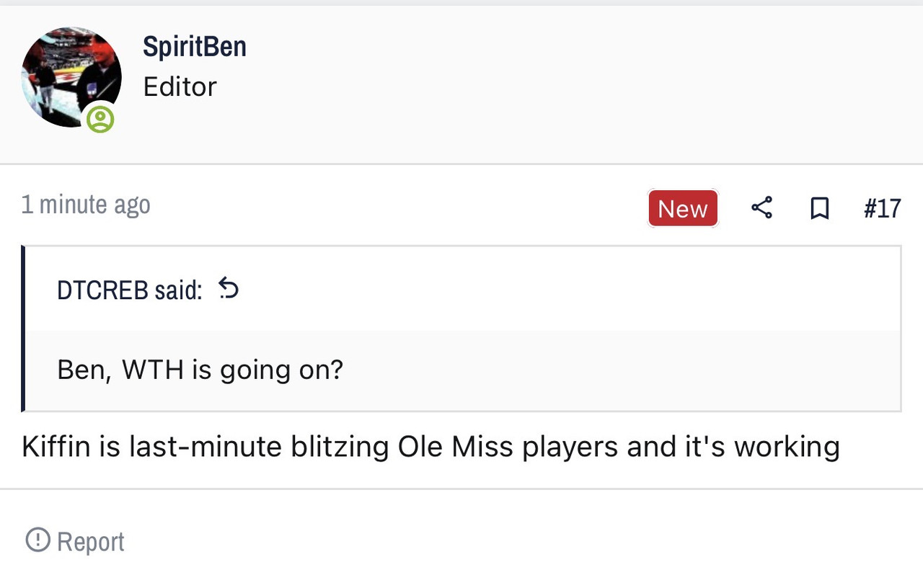Open the post permalink #17
The image size is (923, 588).
click(882, 208)
